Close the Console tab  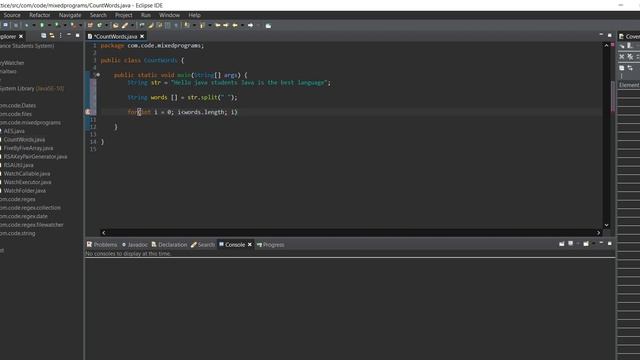(x=250, y=244)
